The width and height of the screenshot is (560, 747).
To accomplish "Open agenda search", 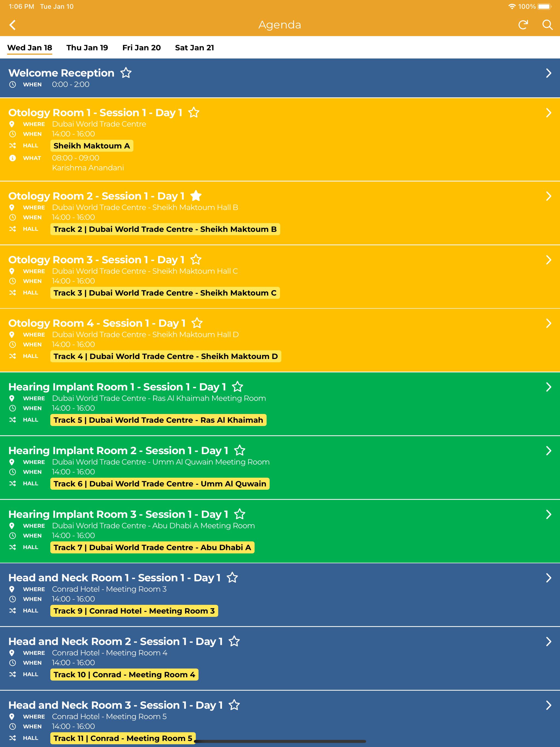I will click(x=547, y=25).
